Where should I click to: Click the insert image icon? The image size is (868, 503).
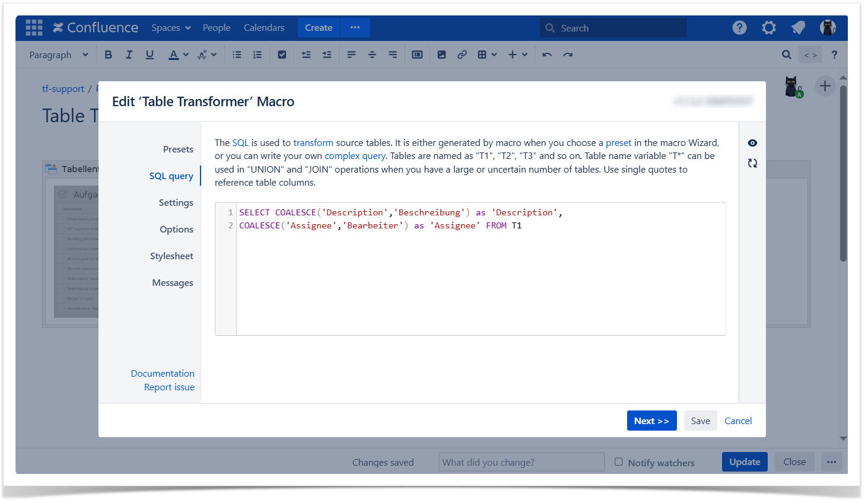[x=441, y=55]
